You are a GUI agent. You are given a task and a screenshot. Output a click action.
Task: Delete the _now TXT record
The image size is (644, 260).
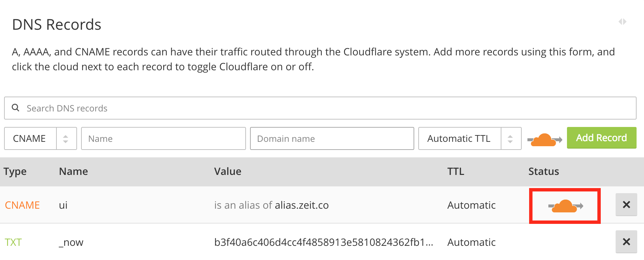tap(626, 242)
